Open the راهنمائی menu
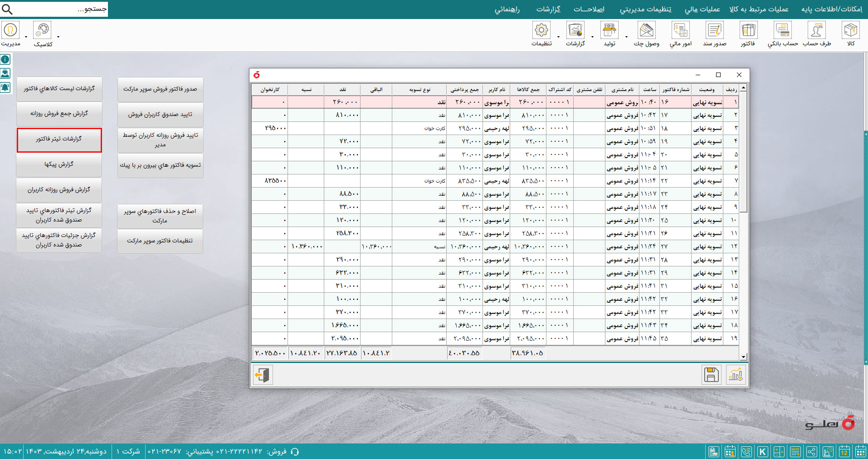Viewport: 868px width, 459px height. (507, 9)
